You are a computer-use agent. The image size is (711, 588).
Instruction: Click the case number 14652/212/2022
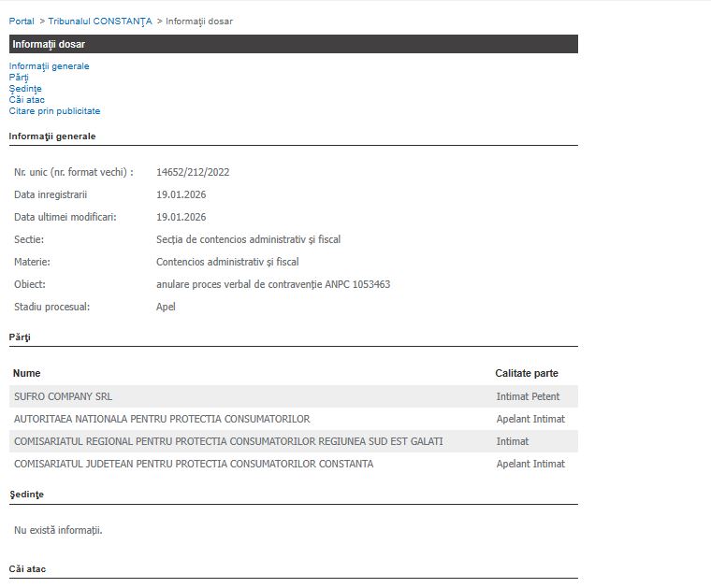[x=193, y=172]
